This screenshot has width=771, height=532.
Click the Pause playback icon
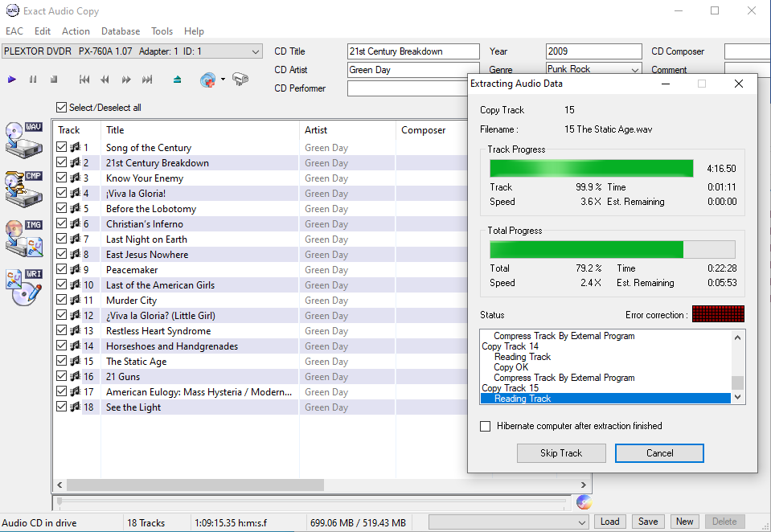33,80
